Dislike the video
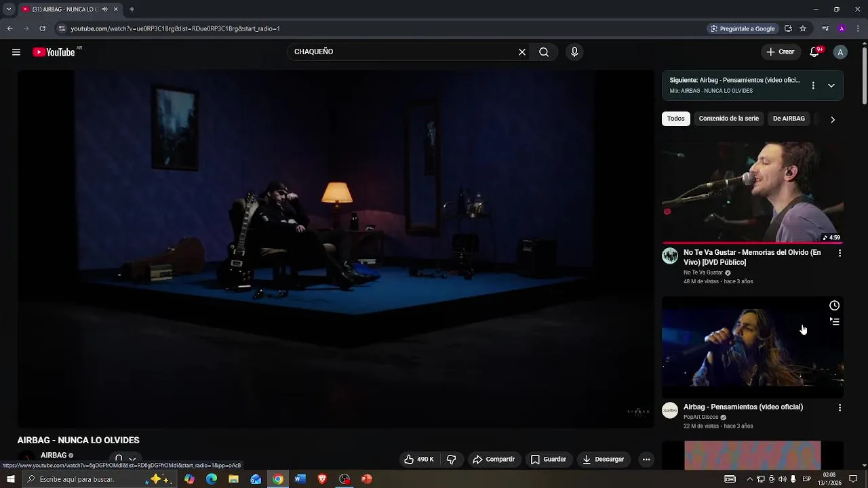The image size is (868, 488). (x=452, y=460)
